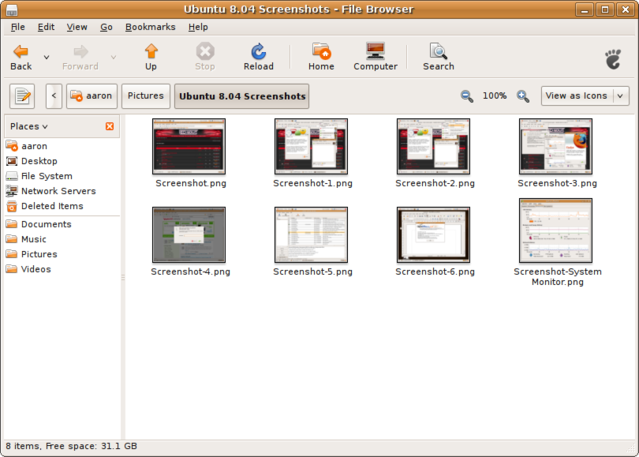
Task: Click the window menu icon in title bar
Action: pyautogui.click(x=11, y=9)
